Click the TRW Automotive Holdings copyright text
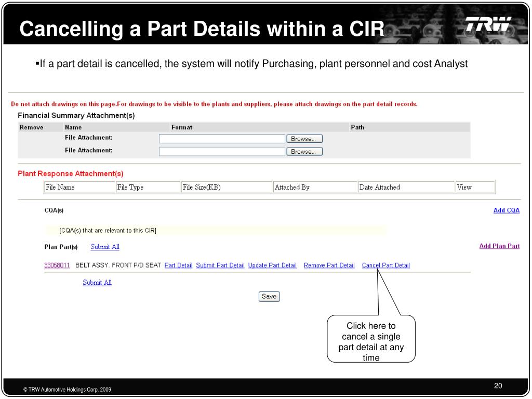 click(67, 390)
